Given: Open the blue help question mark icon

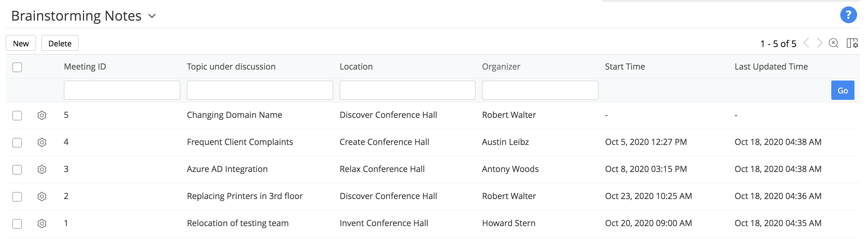Looking at the screenshot, I should pyautogui.click(x=848, y=15).
